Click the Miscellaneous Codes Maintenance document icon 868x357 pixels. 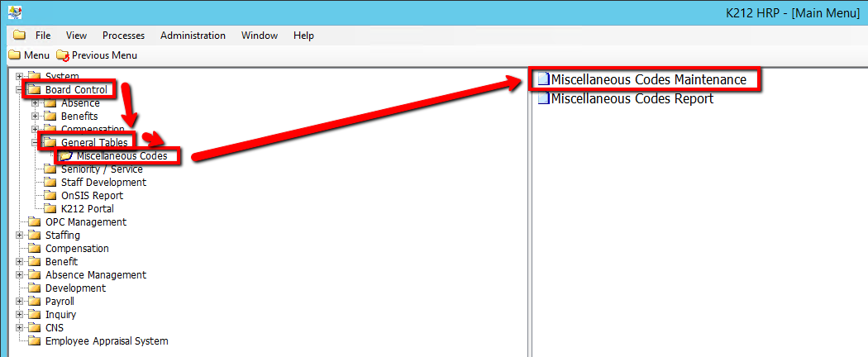tap(542, 80)
